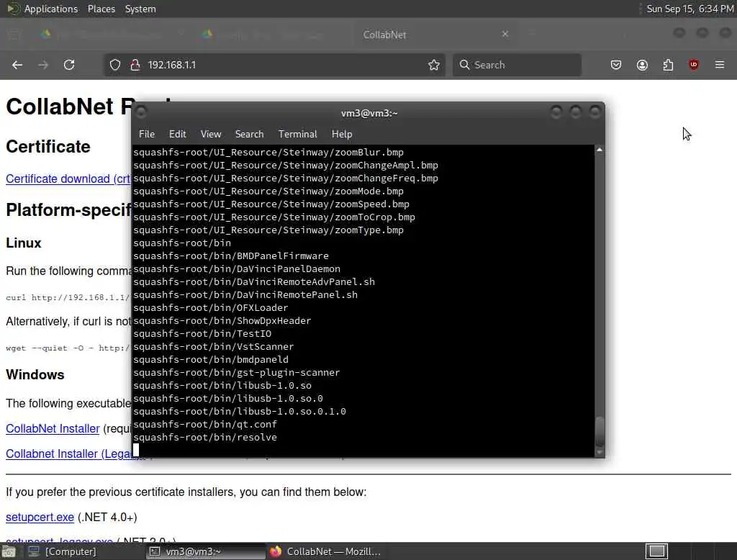Open the Firefox hamburger menu
This screenshot has width=737, height=560.
pyautogui.click(x=720, y=65)
